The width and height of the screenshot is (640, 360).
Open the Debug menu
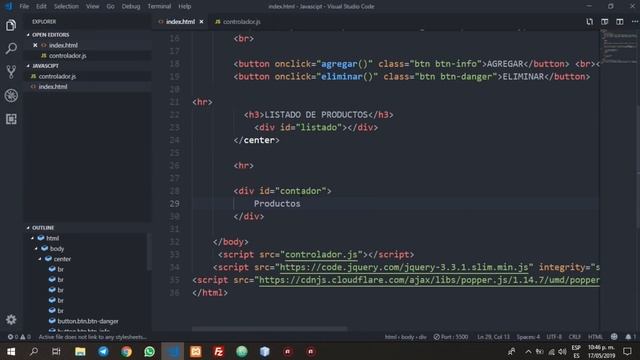tap(131, 7)
